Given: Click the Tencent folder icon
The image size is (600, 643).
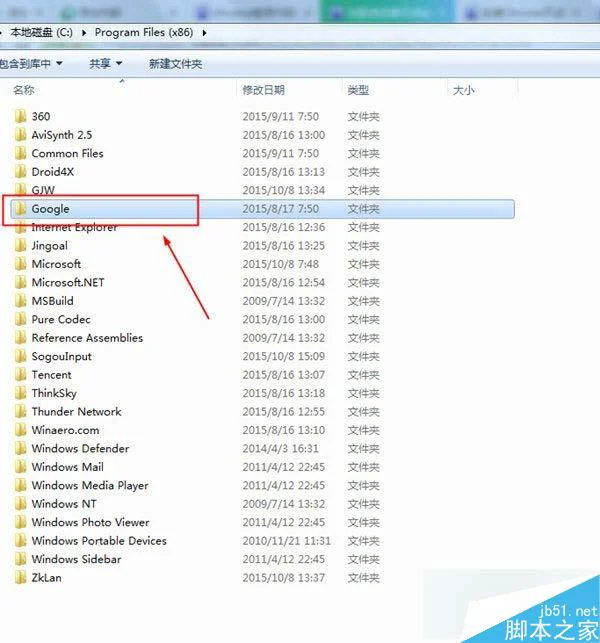Looking at the screenshot, I should pyautogui.click(x=20, y=375).
